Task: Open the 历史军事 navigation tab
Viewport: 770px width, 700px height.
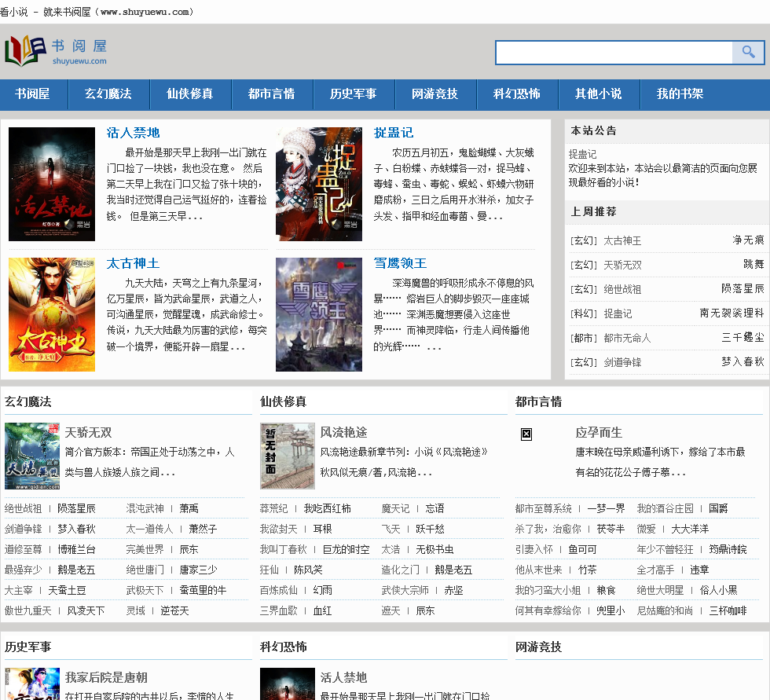Action: [x=353, y=93]
